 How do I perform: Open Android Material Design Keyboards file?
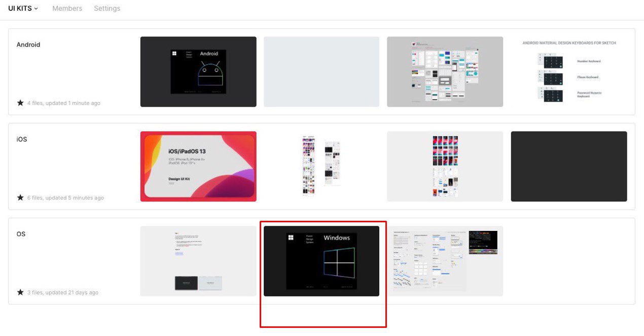click(x=569, y=72)
